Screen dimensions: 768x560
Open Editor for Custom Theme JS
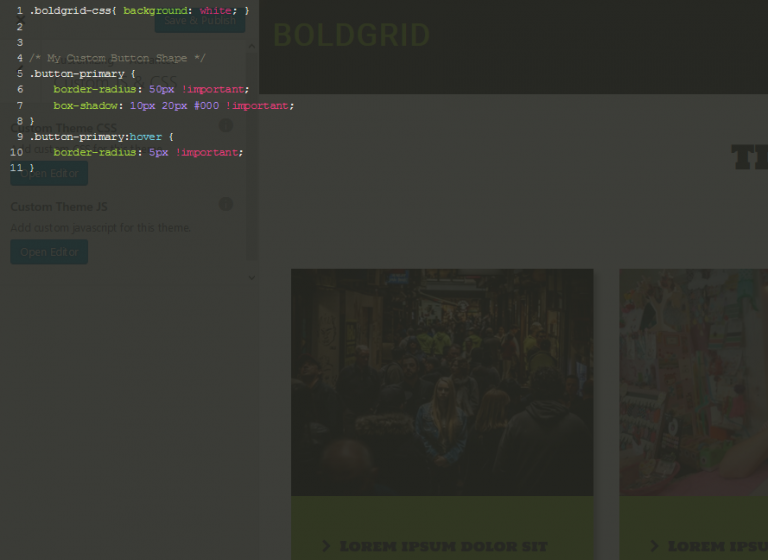[x=49, y=252]
